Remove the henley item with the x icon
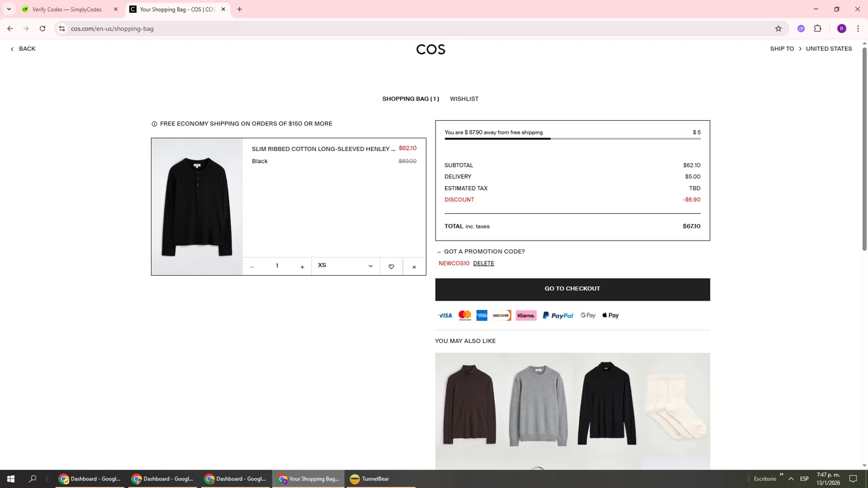The image size is (868, 488). pos(414,267)
